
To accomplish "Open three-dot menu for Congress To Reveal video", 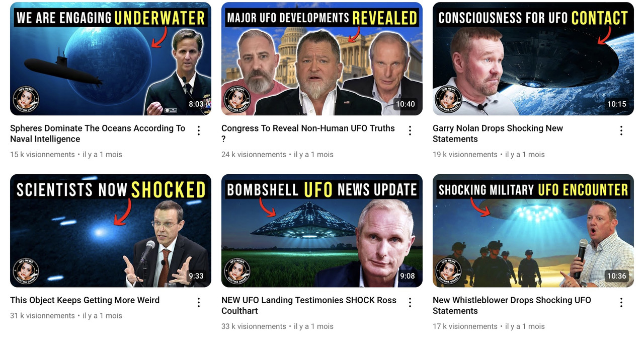I will (410, 130).
